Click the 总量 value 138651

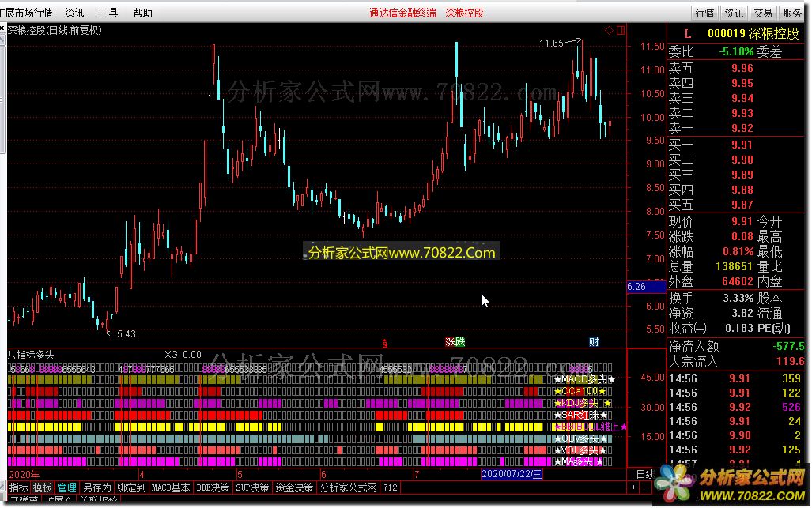(733, 266)
